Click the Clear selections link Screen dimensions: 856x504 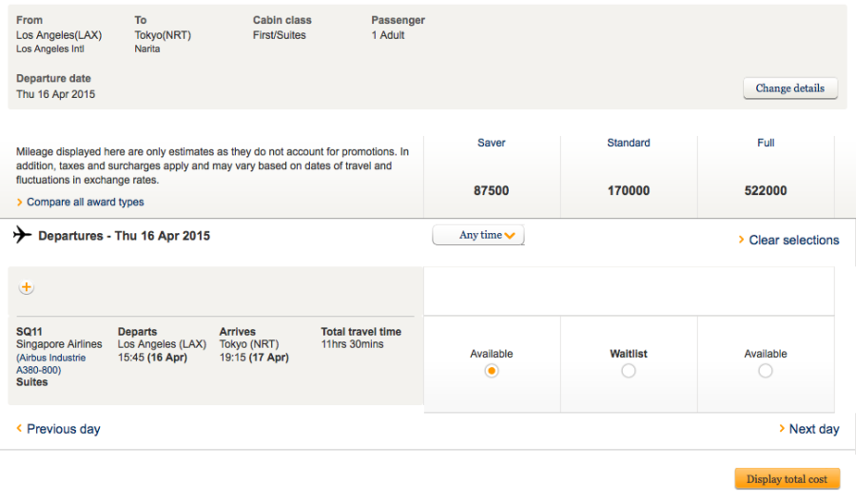pos(794,241)
